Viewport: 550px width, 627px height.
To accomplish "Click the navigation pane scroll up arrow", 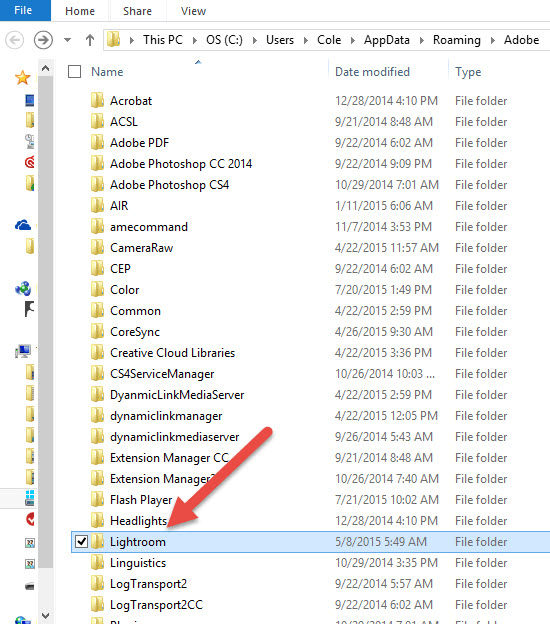I will [x=46, y=68].
